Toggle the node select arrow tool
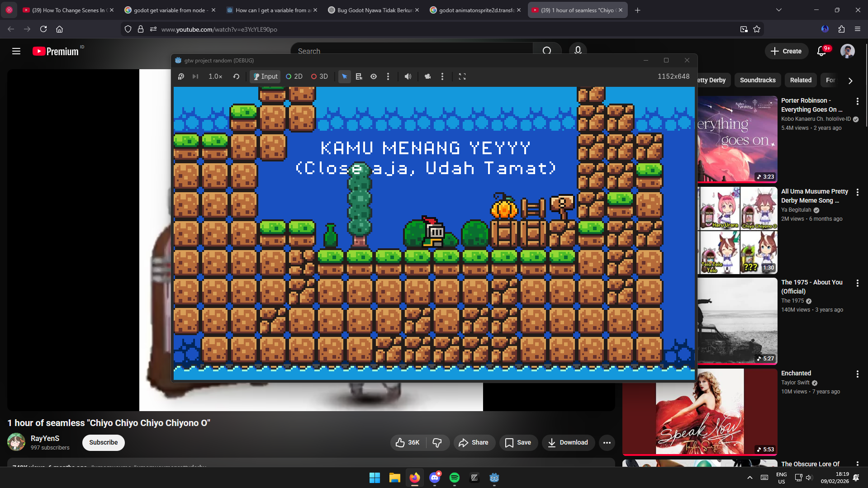Screen dimensions: 868x488 [x=345, y=76]
